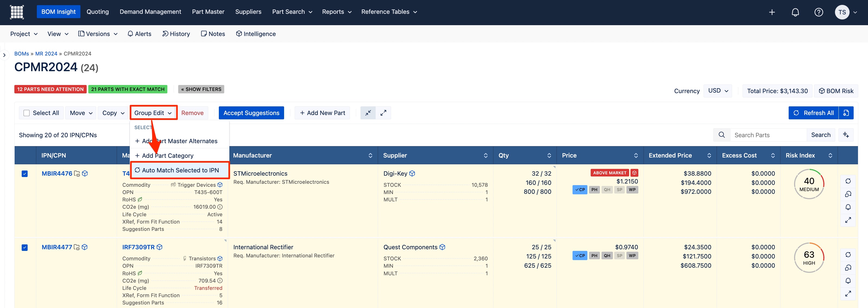
Task: Expand the MBIR4476 row details icon
Action: click(x=848, y=220)
